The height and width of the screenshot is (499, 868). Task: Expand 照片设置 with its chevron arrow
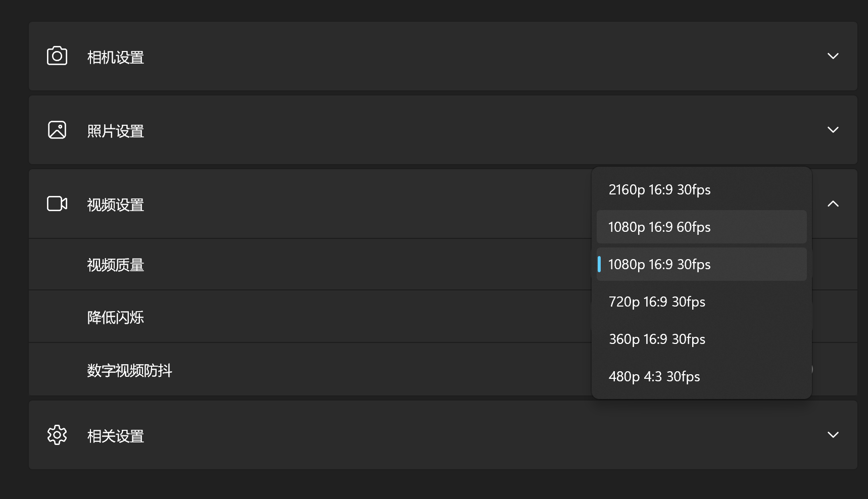coord(833,130)
